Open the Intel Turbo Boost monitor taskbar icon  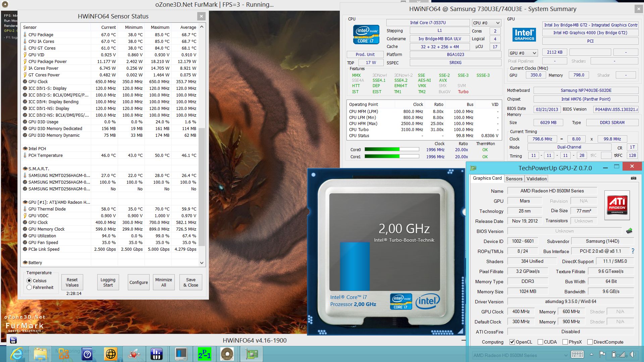[x=181, y=354]
